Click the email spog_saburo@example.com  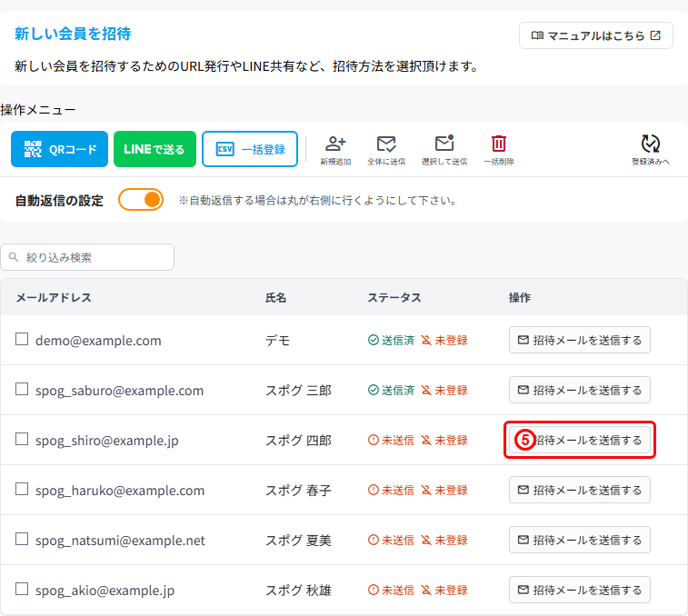(119, 391)
